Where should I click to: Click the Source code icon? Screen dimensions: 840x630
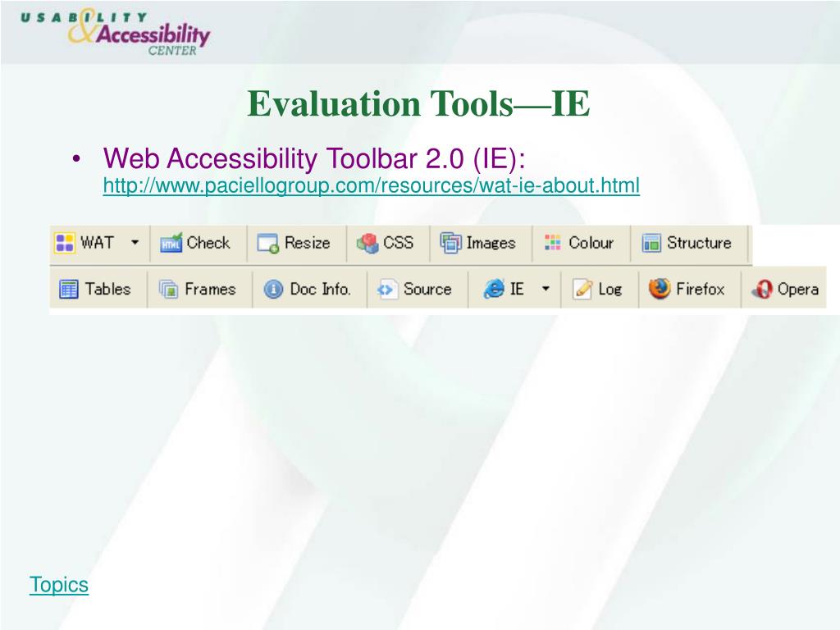pyautogui.click(x=387, y=290)
